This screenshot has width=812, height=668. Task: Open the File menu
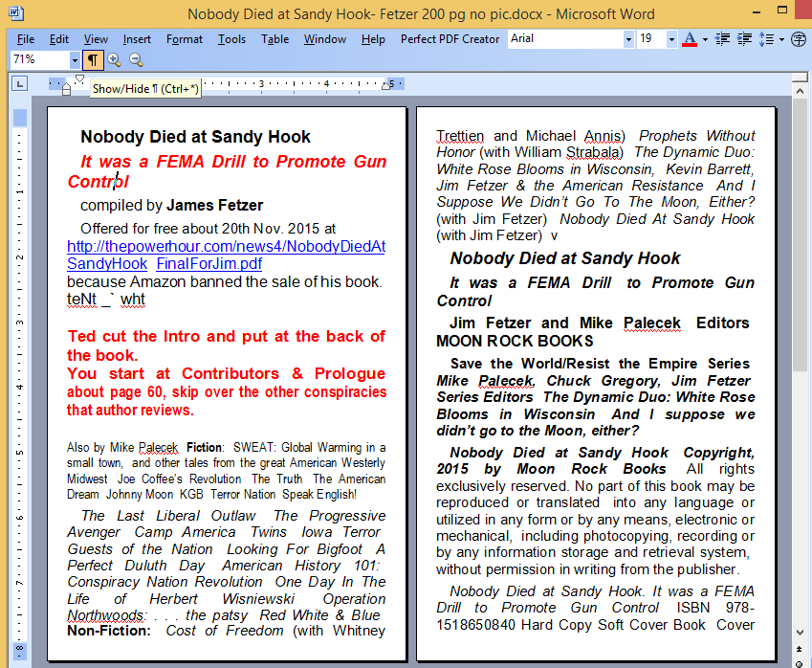26,39
